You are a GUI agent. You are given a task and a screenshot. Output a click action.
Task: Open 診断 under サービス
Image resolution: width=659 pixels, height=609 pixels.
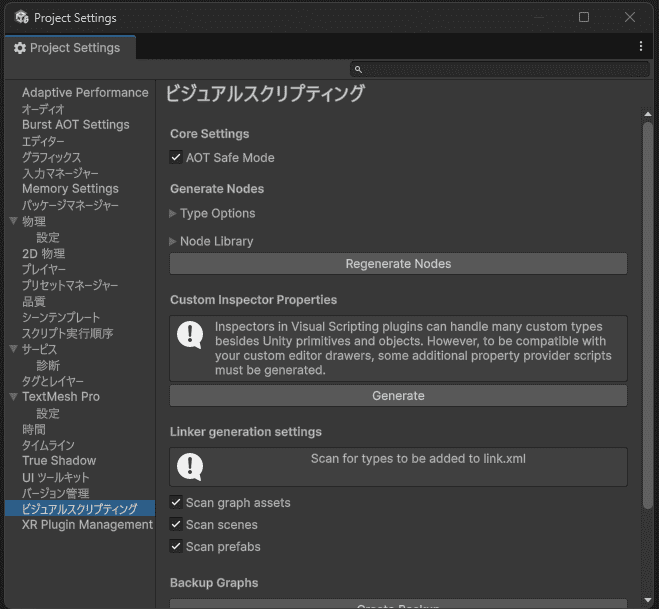(48, 365)
